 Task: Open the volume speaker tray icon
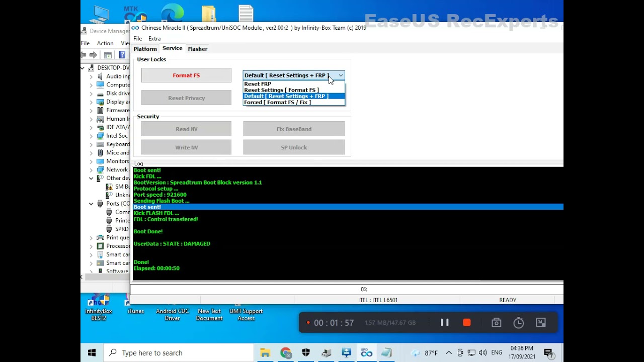click(x=483, y=353)
